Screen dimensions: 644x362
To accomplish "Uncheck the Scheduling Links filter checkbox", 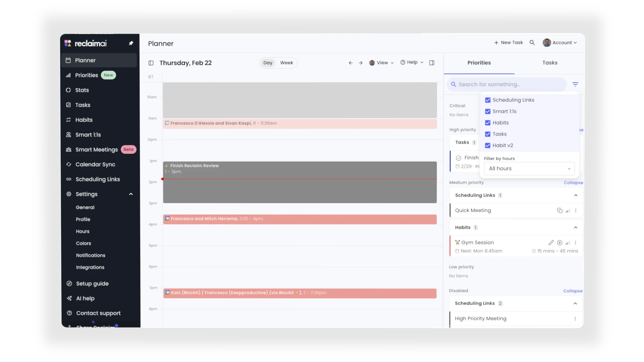I will point(488,100).
